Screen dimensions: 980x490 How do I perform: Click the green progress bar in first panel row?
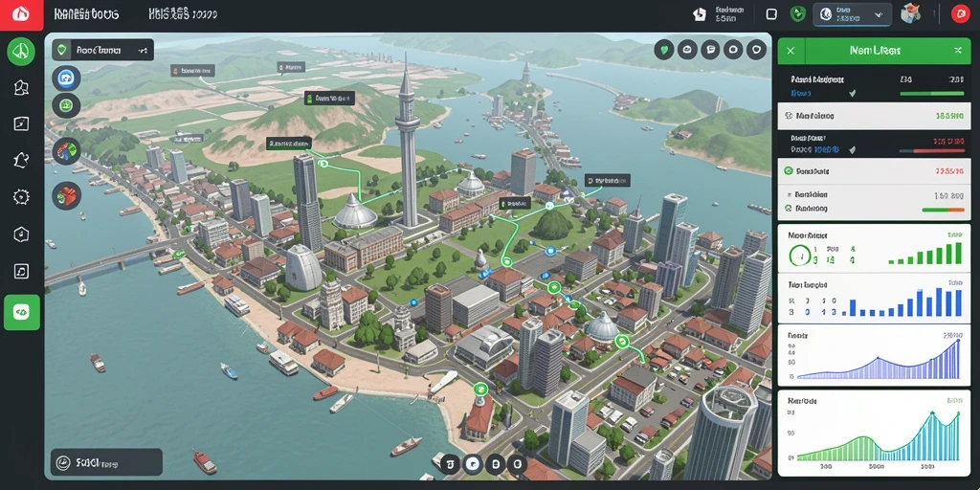tap(932, 93)
